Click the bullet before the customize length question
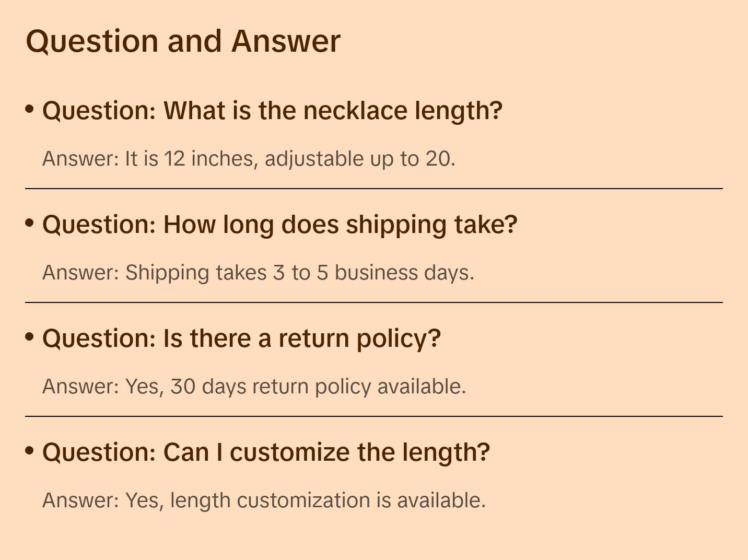This screenshot has width=748, height=560. pyautogui.click(x=30, y=450)
